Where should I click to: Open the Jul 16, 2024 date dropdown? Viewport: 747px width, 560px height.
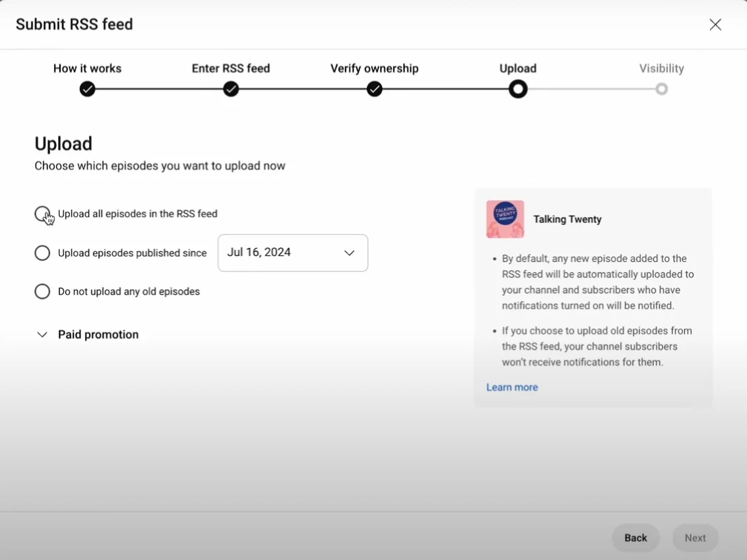click(x=292, y=253)
